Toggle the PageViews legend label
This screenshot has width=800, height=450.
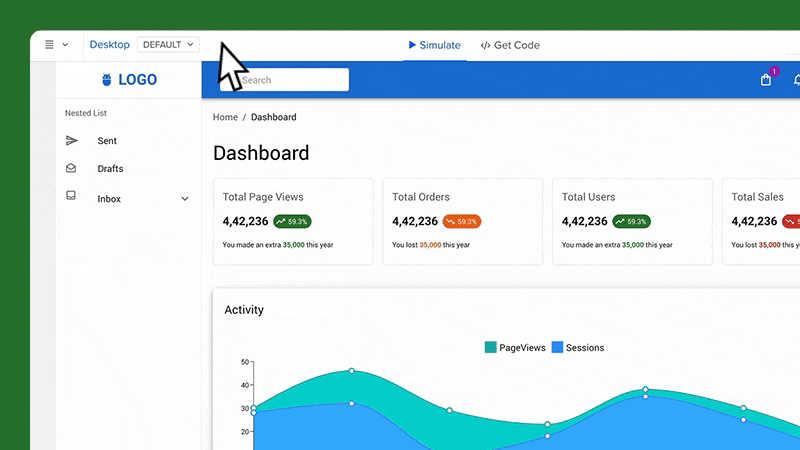pos(522,348)
